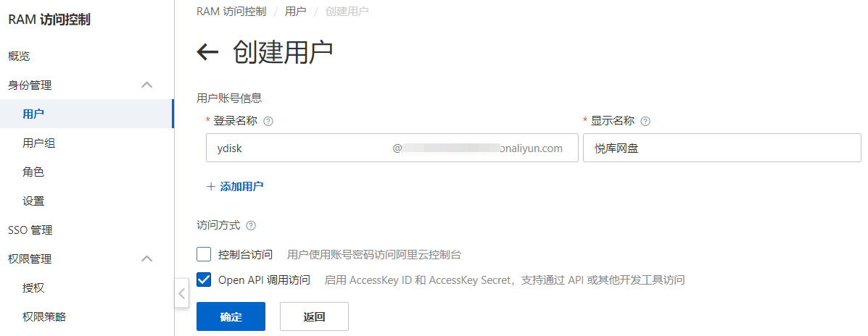Click the 用户 breadcrumb link
Viewport: 868px width, 336px height.
(x=296, y=11)
